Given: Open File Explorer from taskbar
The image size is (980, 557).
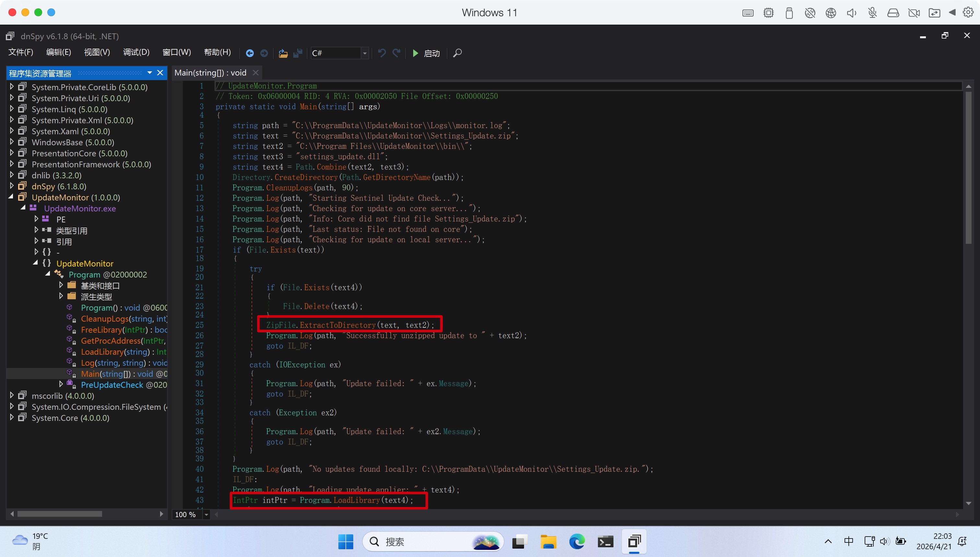Looking at the screenshot, I should point(548,542).
